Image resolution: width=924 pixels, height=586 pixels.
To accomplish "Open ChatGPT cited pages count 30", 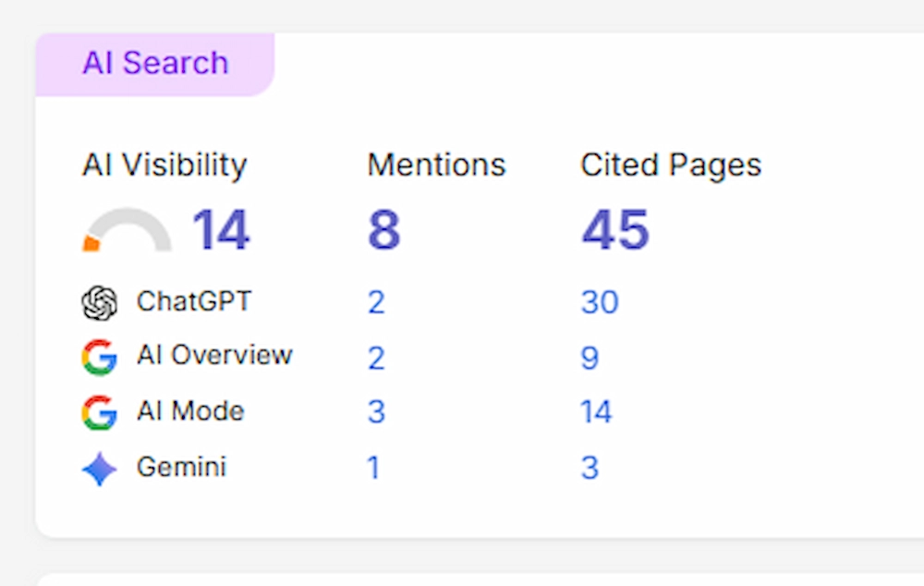I will (x=600, y=302).
